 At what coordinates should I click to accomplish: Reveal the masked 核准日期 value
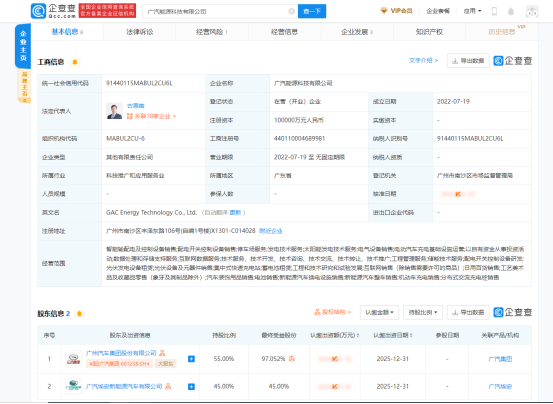click(458, 194)
